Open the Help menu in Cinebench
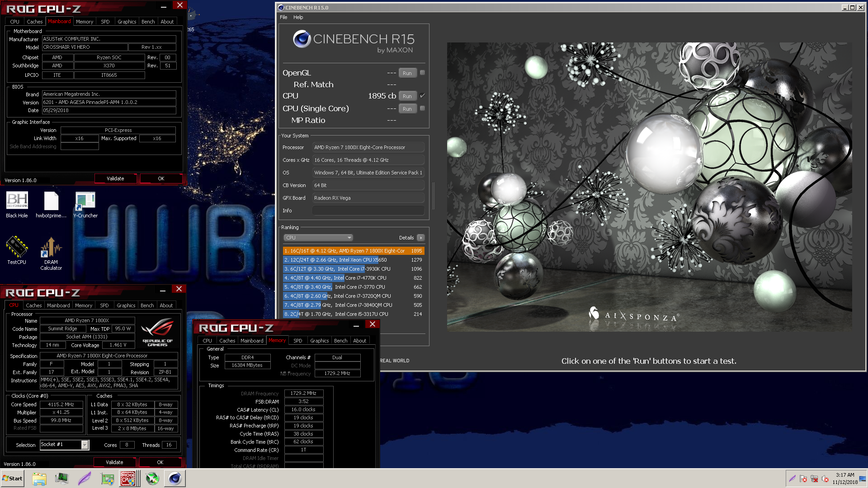Image resolution: width=868 pixels, height=488 pixels. tap(298, 17)
